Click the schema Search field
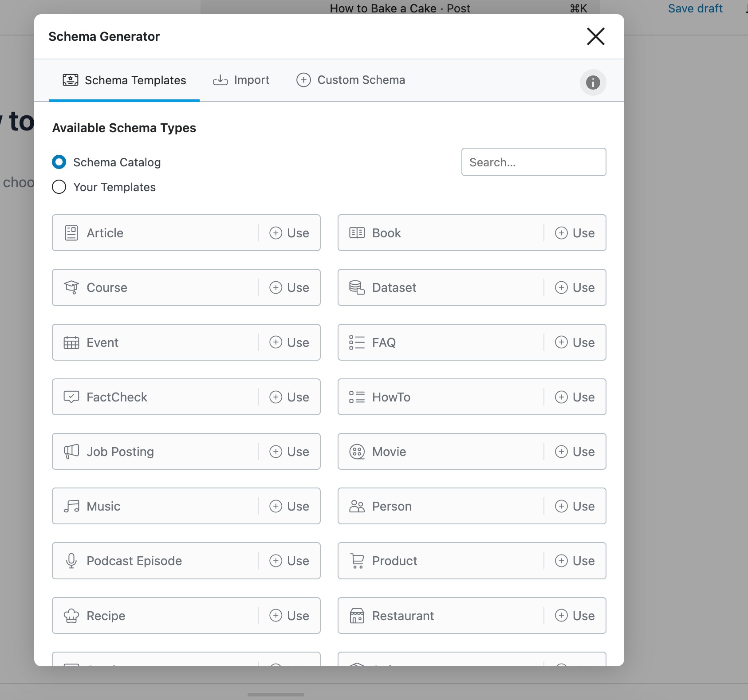This screenshot has height=700, width=748. pyautogui.click(x=534, y=162)
